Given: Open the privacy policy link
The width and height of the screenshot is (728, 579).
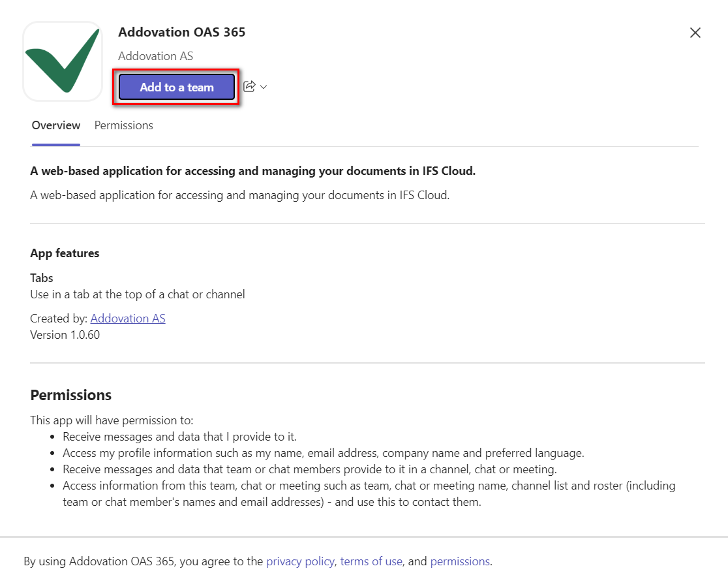Looking at the screenshot, I should [300, 561].
